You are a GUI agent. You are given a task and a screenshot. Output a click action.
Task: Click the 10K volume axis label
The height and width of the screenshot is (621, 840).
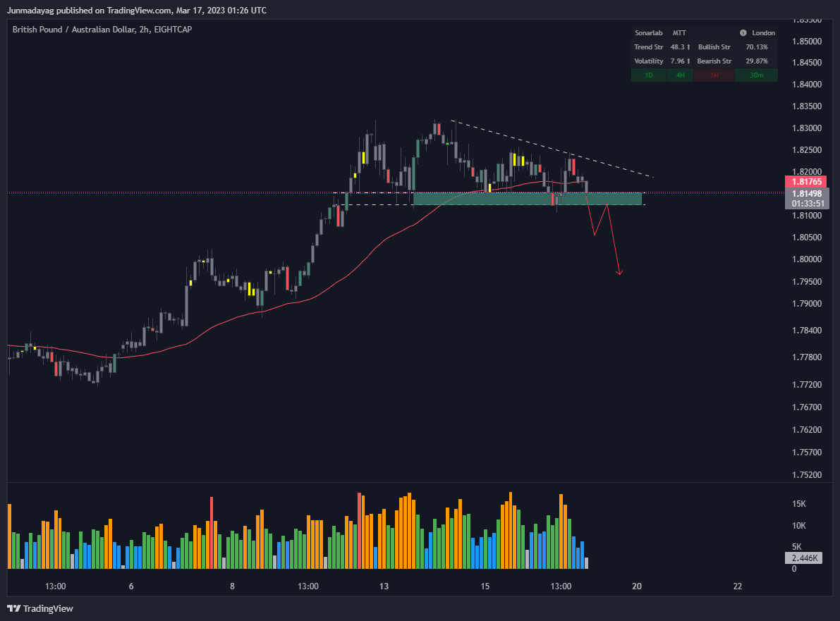click(799, 526)
